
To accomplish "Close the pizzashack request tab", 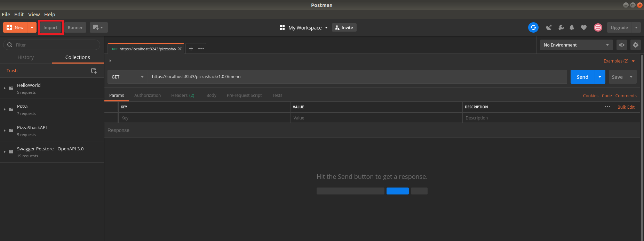I will tap(180, 49).
